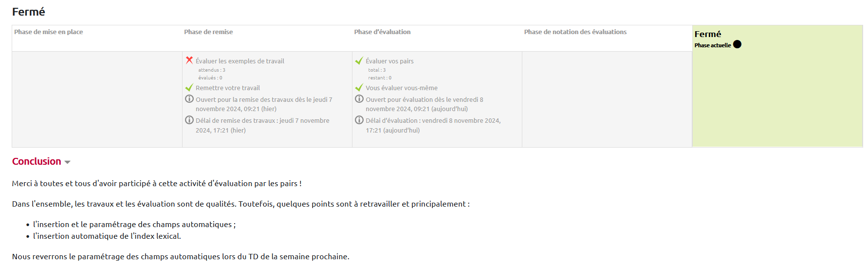Open the Remettre votre travail task
This screenshot has height=268, width=868.
(x=228, y=88)
